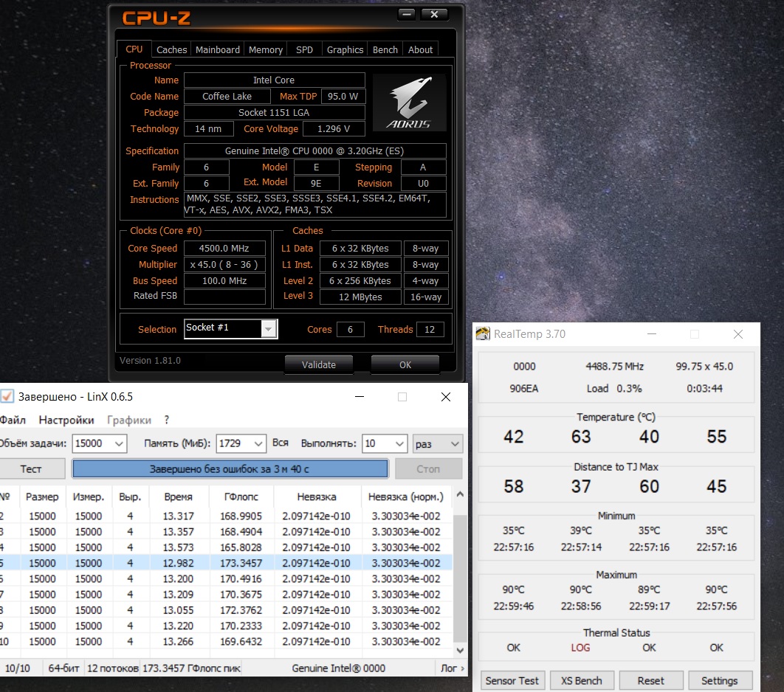Image resolution: width=784 pixels, height=692 pixels.
Task: Click the Reset button in RealTemp
Action: coord(650,680)
